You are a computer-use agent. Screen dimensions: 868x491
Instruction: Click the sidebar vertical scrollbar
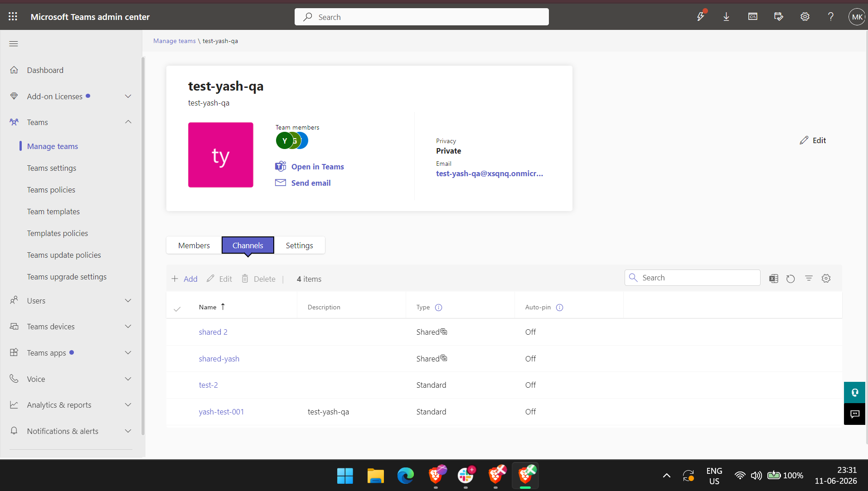click(x=143, y=246)
